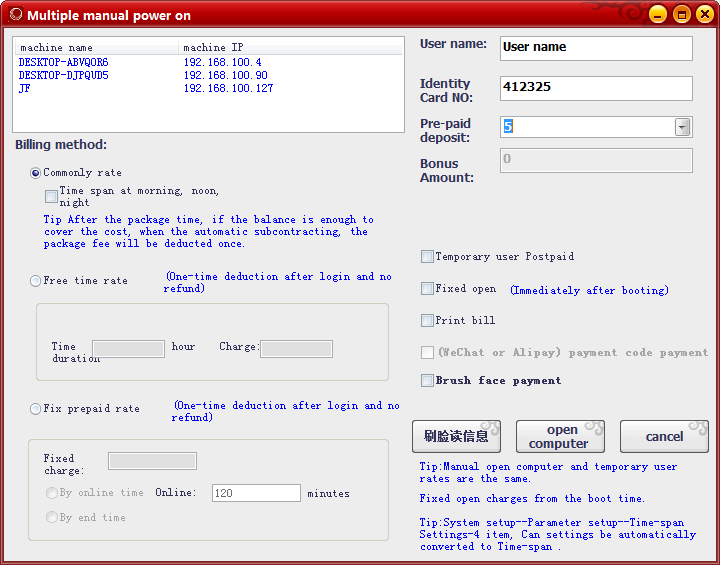Select Fix prepaid rate billing method

pos(36,409)
